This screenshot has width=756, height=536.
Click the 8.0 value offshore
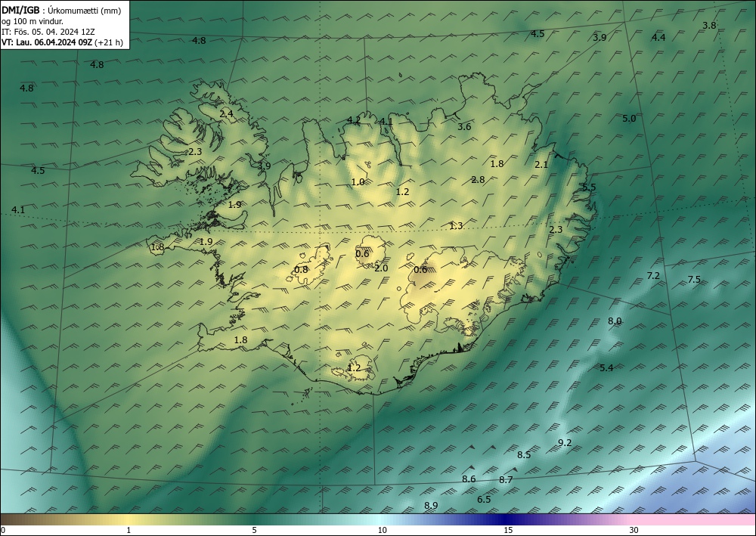614,321
